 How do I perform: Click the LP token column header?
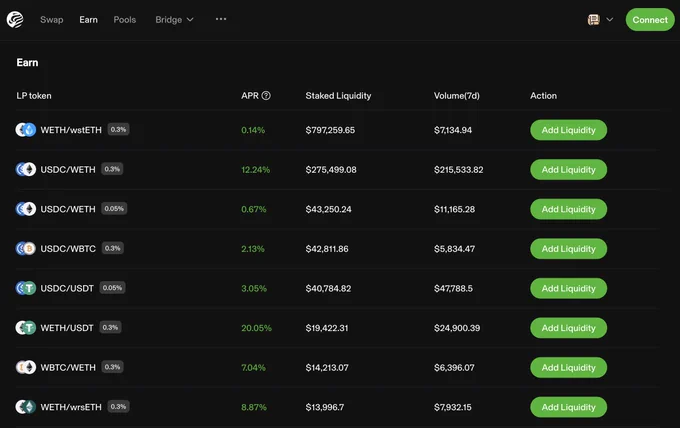pyautogui.click(x=34, y=96)
